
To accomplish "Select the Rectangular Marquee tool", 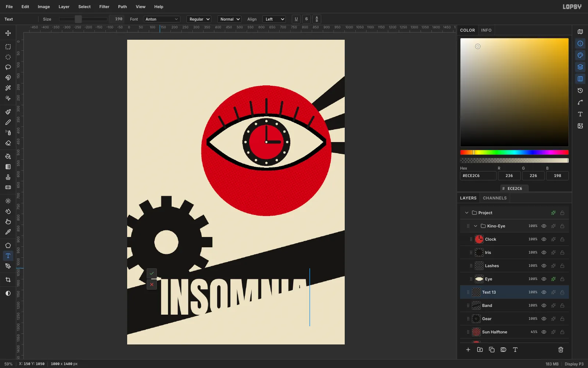I will [8, 47].
